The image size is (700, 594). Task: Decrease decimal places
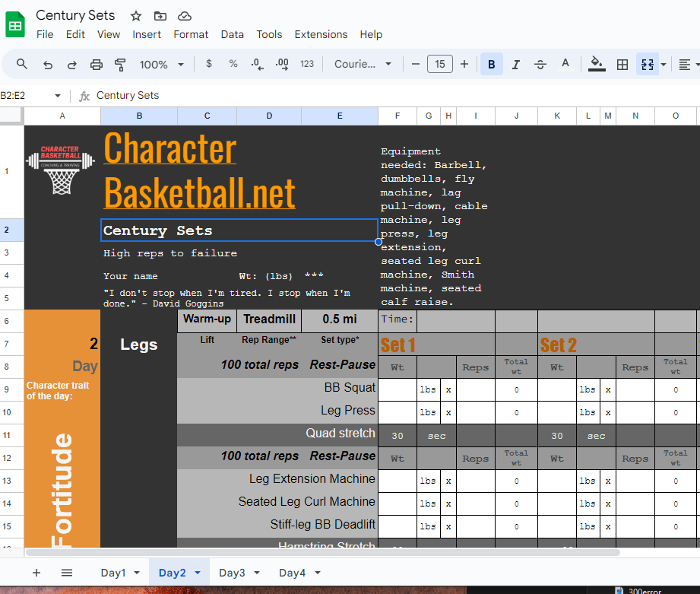257,64
